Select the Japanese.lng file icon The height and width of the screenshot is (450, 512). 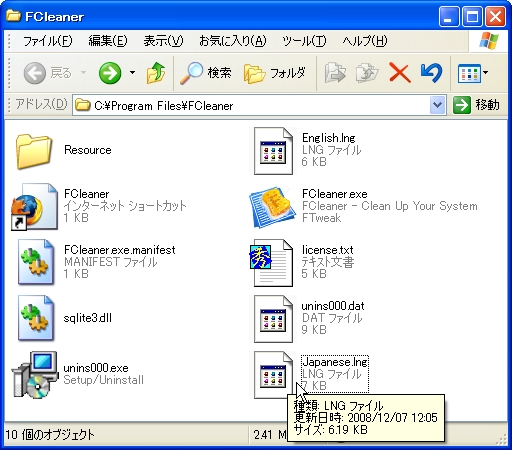(273, 375)
